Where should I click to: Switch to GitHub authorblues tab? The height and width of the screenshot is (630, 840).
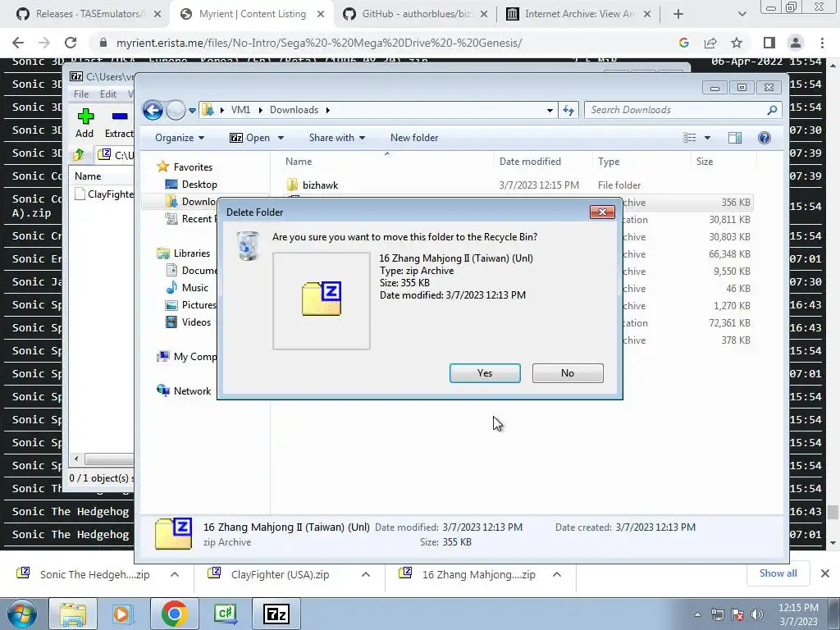416,14
